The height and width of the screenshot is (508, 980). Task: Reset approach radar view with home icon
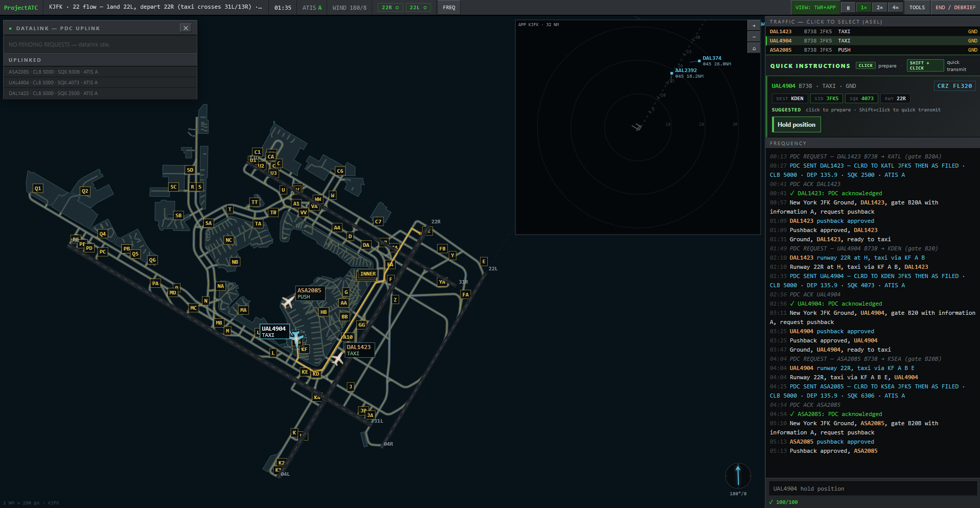754,48
